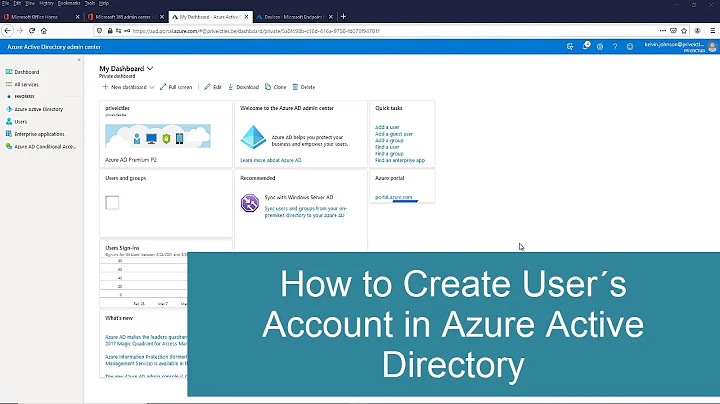This screenshot has height=404, width=720.
Task: Click the browser address bar URL
Action: point(256,31)
